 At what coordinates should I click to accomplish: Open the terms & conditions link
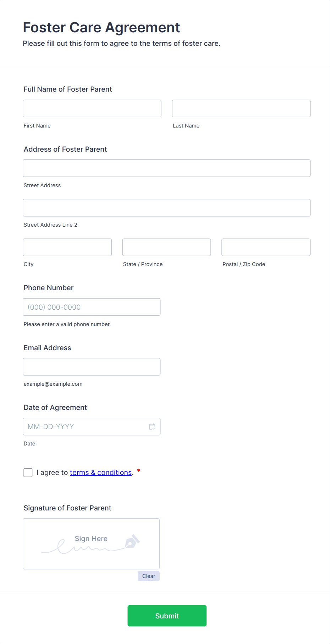[x=101, y=472]
